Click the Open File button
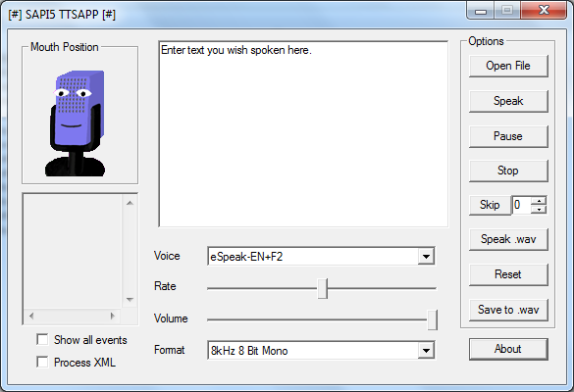Screen dimensions: 574x392 pyautogui.click(x=508, y=66)
